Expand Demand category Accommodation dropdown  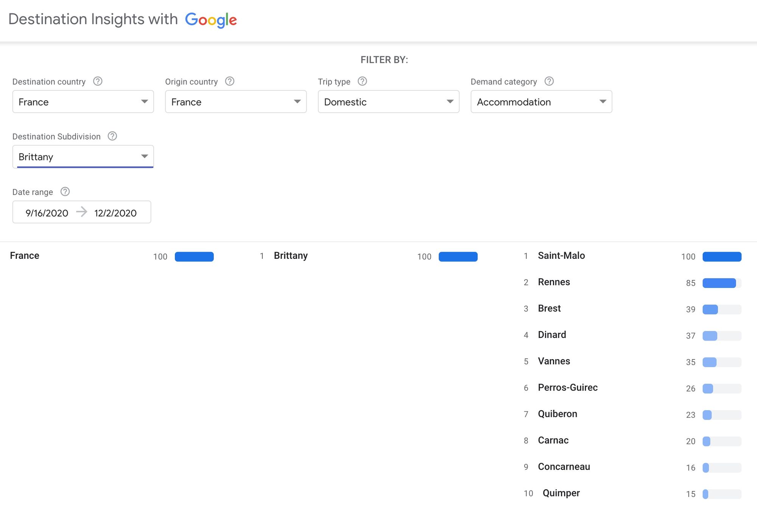point(541,102)
